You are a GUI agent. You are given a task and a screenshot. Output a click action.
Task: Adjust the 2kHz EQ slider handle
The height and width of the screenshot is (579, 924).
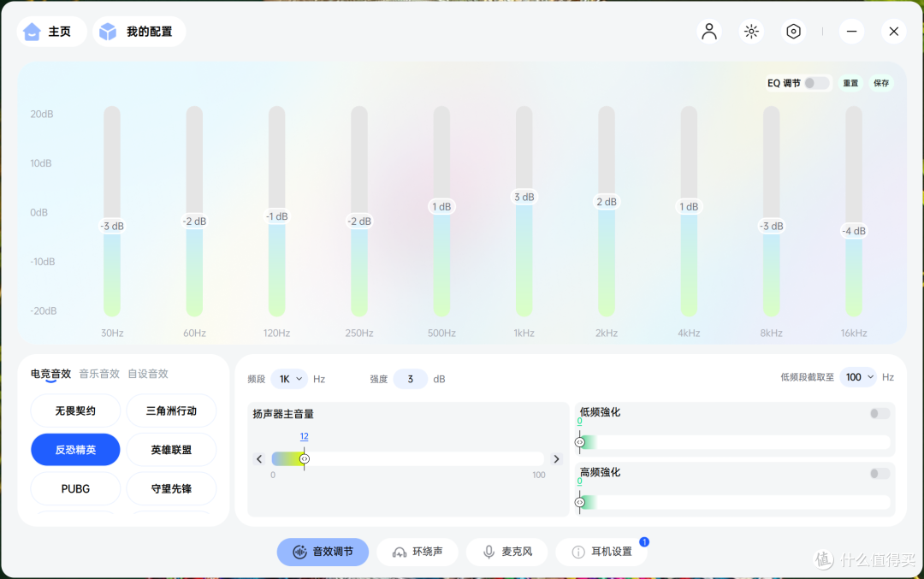click(607, 202)
